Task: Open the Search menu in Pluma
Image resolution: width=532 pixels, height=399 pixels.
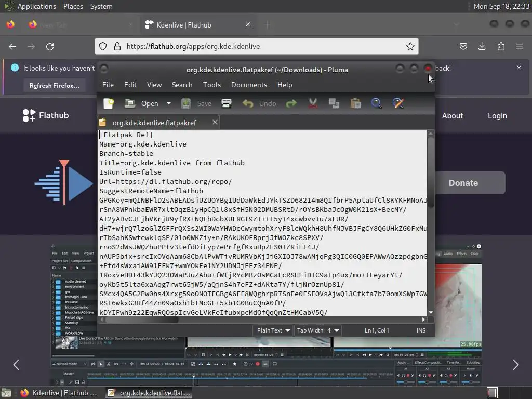Action: click(x=182, y=85)
